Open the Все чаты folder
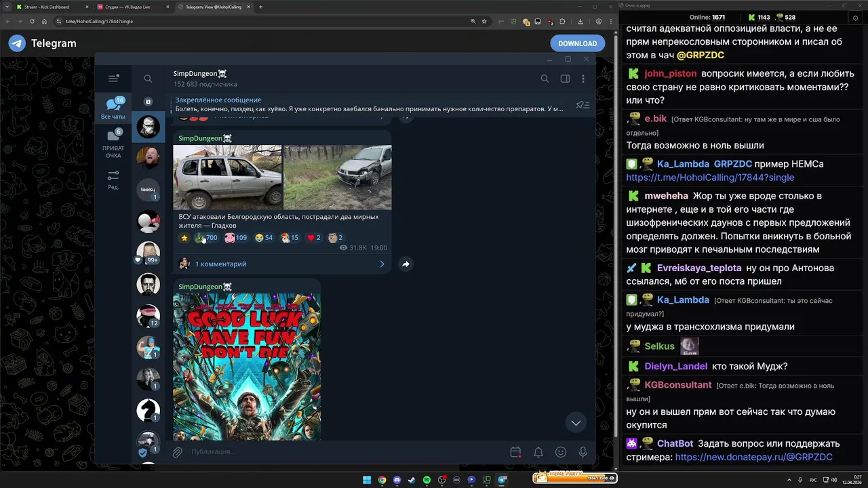 113,108
